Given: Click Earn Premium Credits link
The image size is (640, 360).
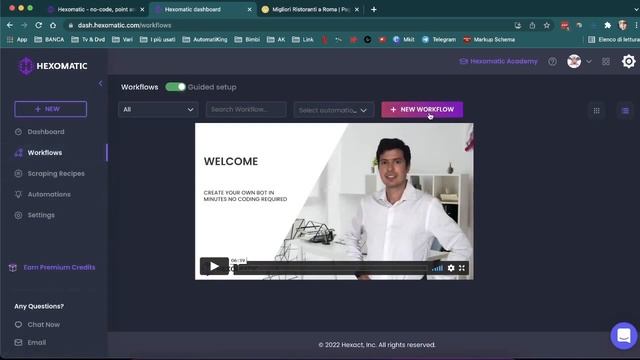Looking at the screenshot, I should click(59, 267).
